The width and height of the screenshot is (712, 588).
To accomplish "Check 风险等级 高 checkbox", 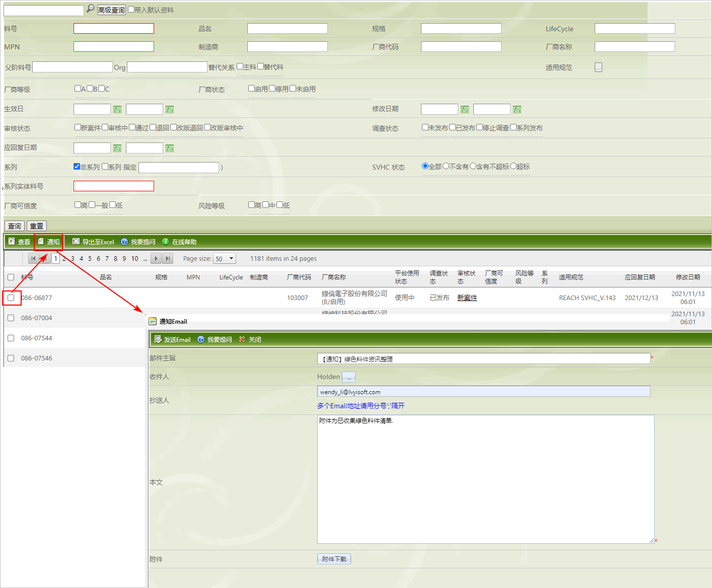I will tap(252, 204).
